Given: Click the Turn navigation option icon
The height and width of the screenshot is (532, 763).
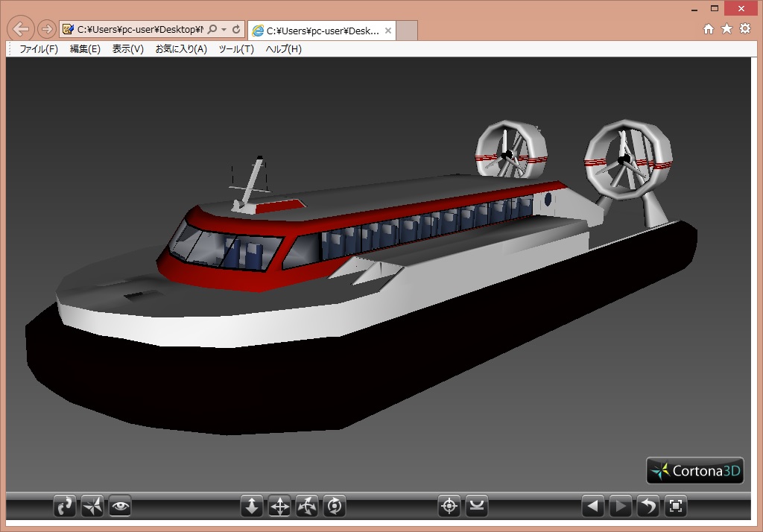Looking at the screenshot, I should tap(307, 507).
